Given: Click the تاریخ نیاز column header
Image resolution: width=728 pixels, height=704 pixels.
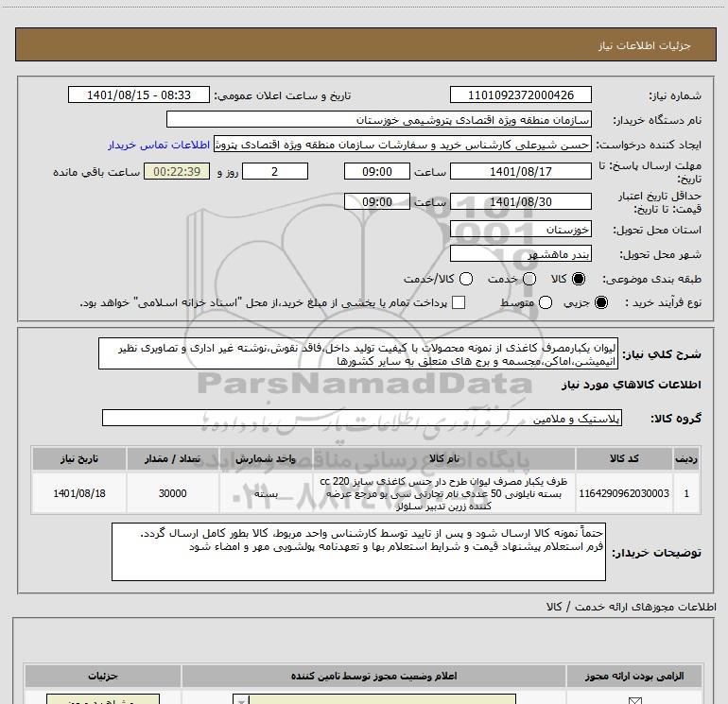Looking at the screenshot, I should click(x=78, y=458).
